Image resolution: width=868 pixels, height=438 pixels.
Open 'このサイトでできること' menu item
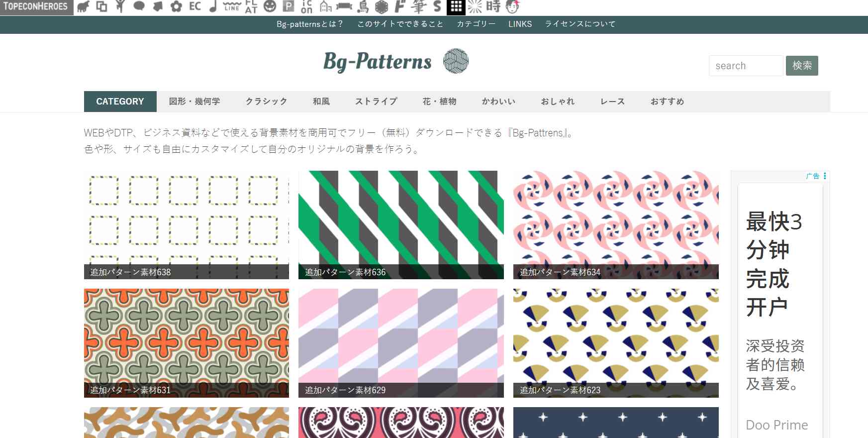[x=400, y=24]
